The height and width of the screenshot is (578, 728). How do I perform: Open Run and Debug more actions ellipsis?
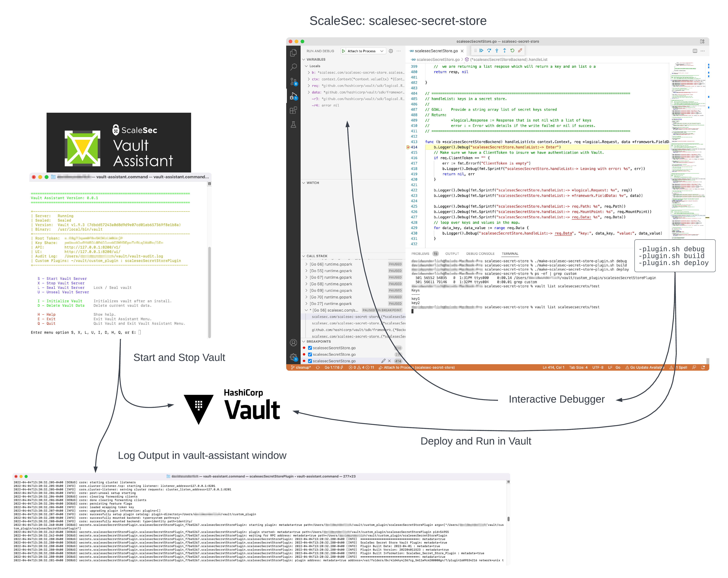399,51
